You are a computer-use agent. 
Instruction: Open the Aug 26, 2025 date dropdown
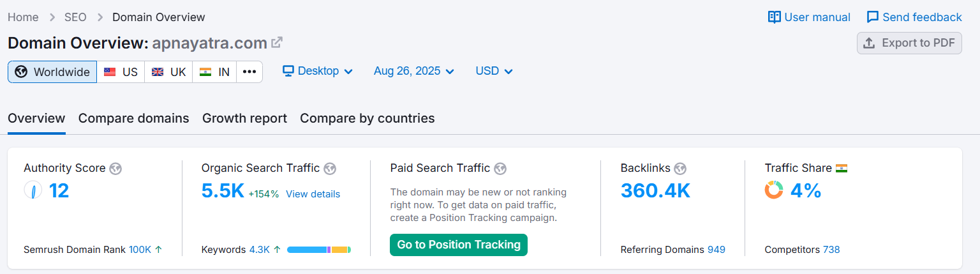414,71
